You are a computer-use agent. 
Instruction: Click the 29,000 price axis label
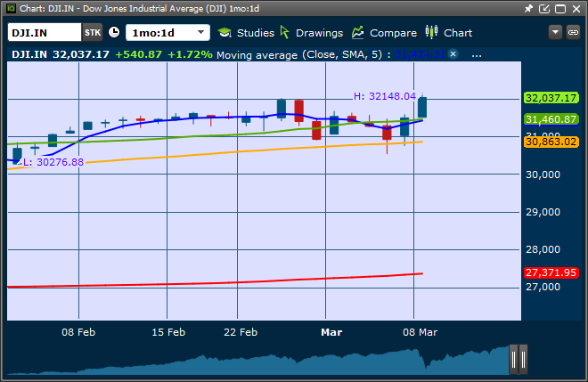(543, 212)
